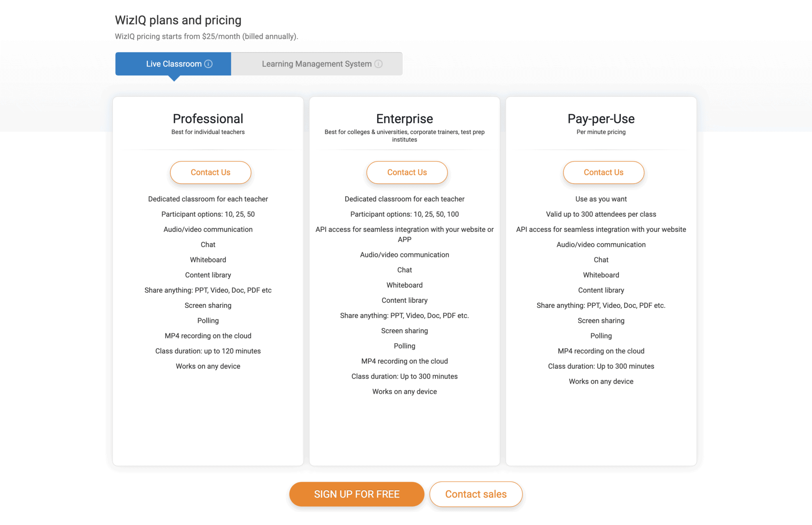Click the info icon beside Learning Management System
This screenshot has width=812, height=525.
pos(378,63)
